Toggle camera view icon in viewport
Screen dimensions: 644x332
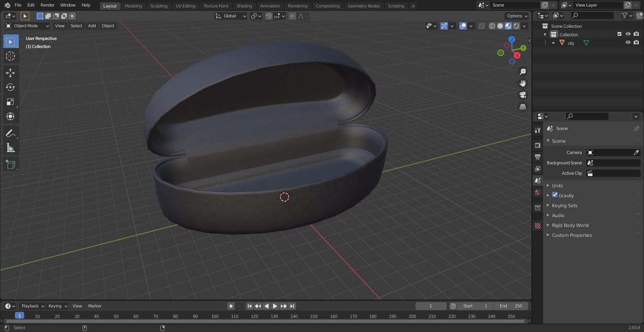(523, 95)
